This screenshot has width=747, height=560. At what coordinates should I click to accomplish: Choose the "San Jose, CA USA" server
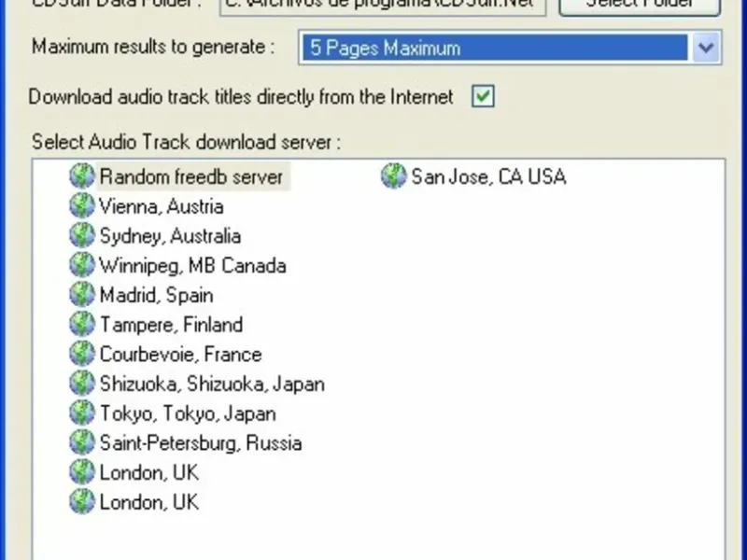coord(488,176)
